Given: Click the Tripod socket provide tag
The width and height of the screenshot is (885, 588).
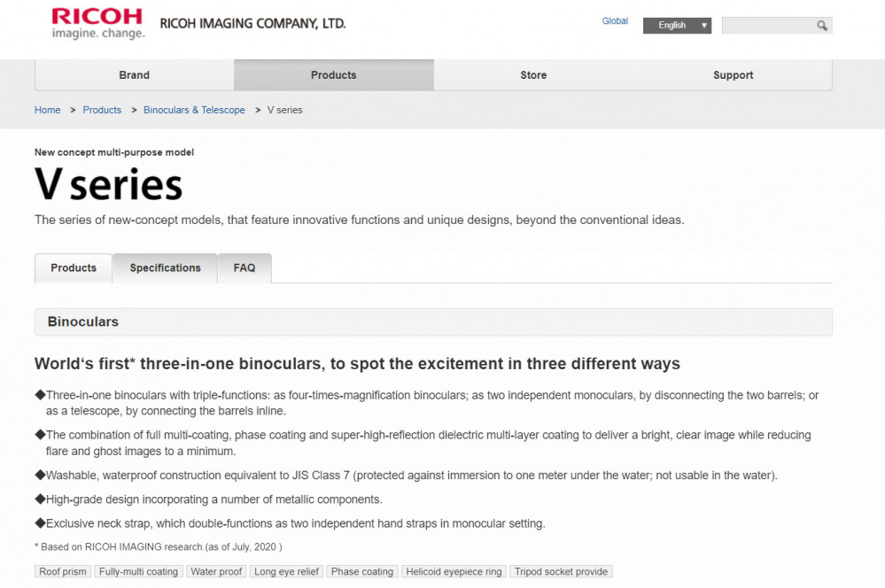Looking at the screenshot, I should 561,572.
